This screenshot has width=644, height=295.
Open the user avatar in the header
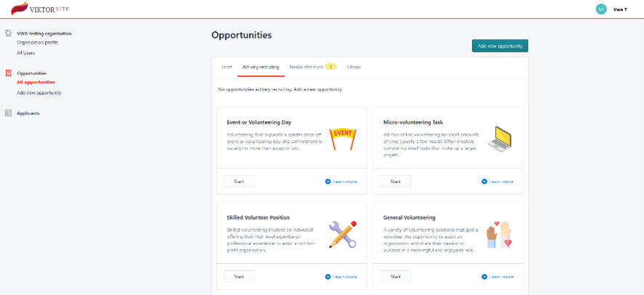tap(600, 9)
